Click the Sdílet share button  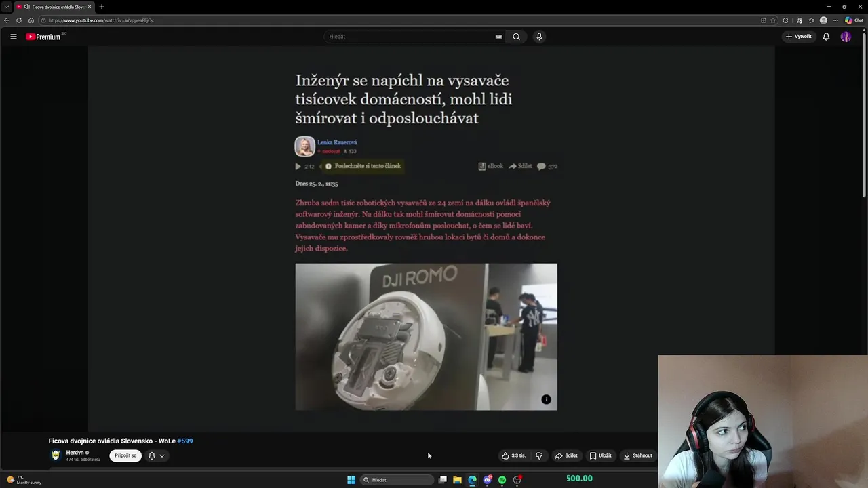coord(566,455)
